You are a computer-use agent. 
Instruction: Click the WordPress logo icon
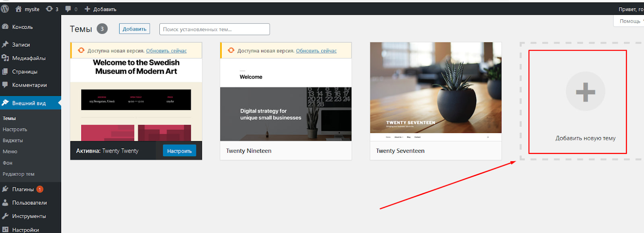(x=5, y=9)
